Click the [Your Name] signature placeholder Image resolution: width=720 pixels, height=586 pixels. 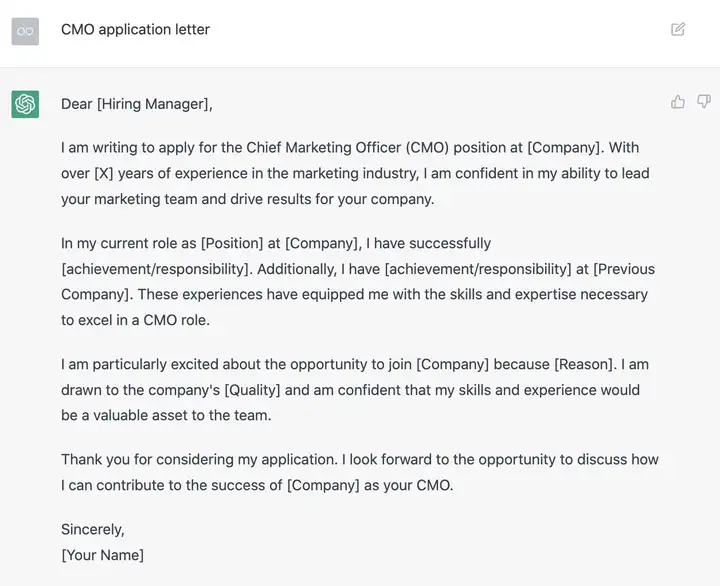tap(102, 555)
